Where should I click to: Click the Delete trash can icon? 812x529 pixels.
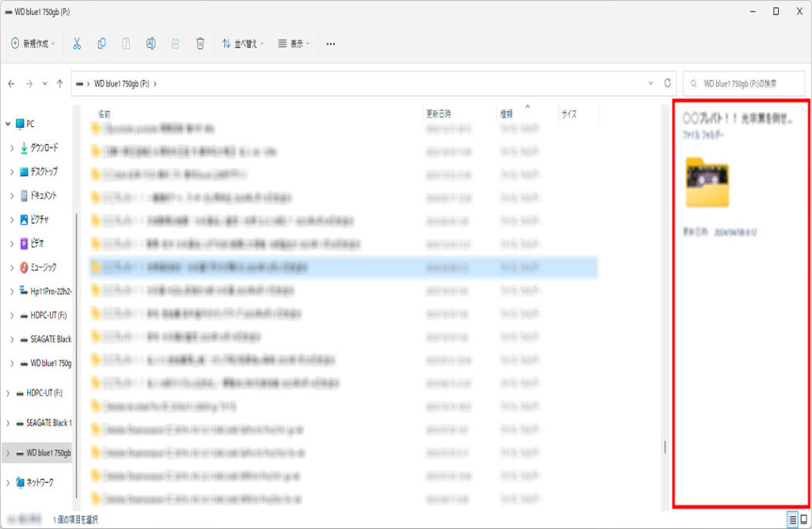point(201,44)
